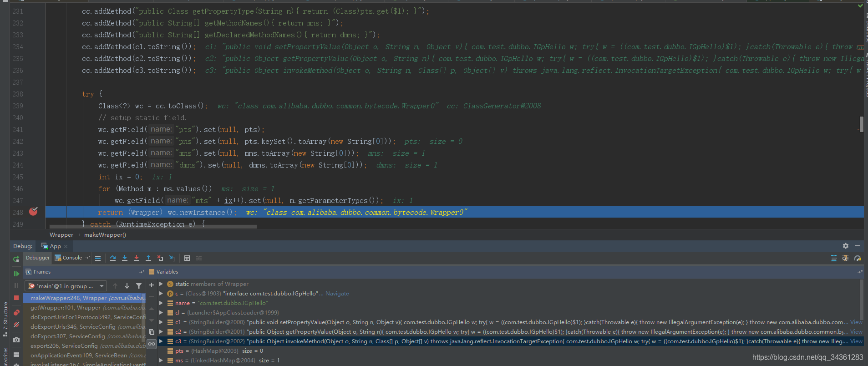This screenshot has width=868, height=366.
Task: Open thread selector "main"@1 dropdown
Action: click(x=66, y=286)
